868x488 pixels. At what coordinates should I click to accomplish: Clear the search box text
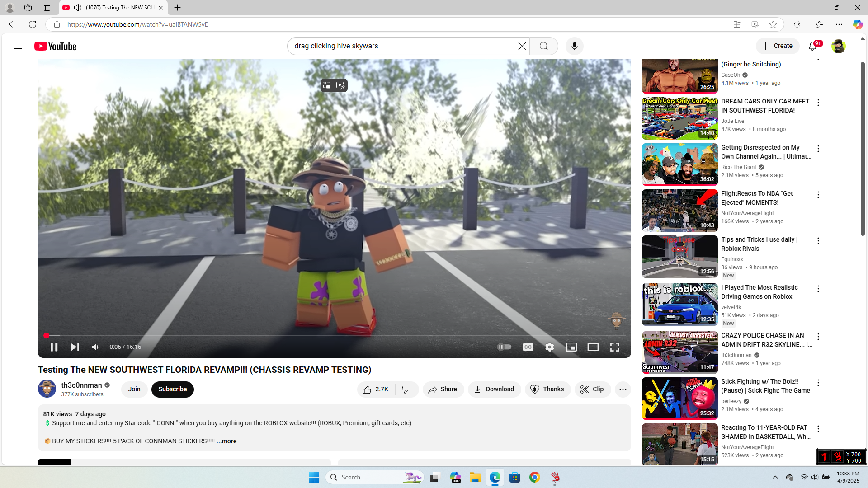pyautogui.click(x=522, y=46)
